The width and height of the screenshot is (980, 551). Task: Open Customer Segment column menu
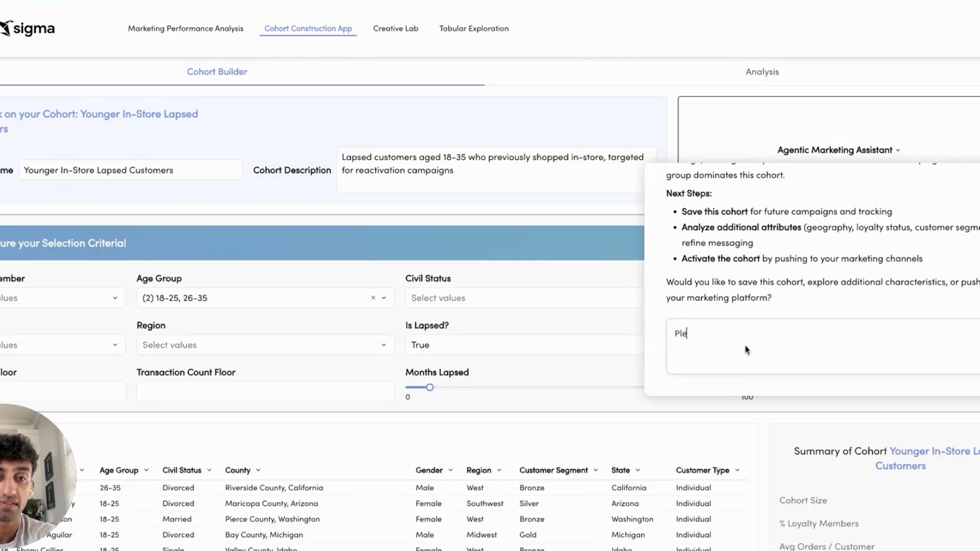coord(596,470)
